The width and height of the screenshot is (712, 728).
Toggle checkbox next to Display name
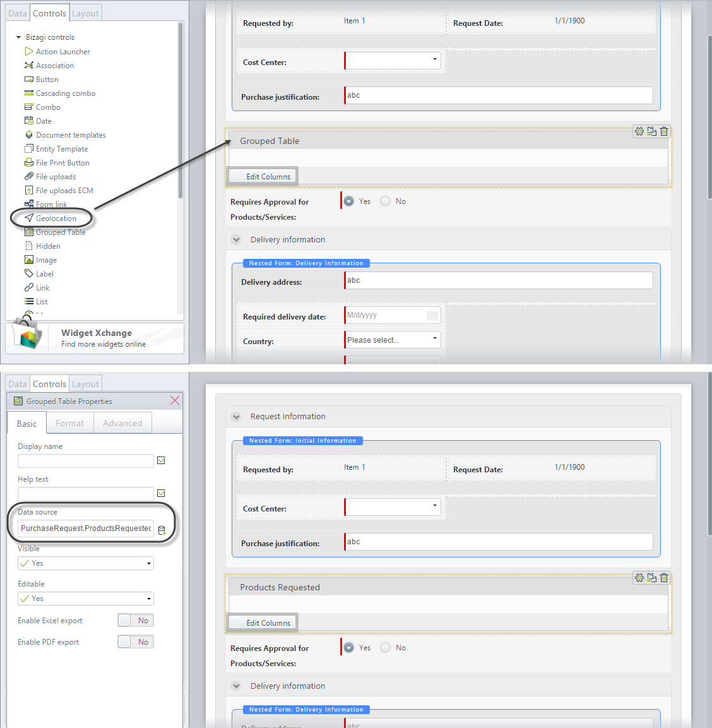click(x=161, y=460)
